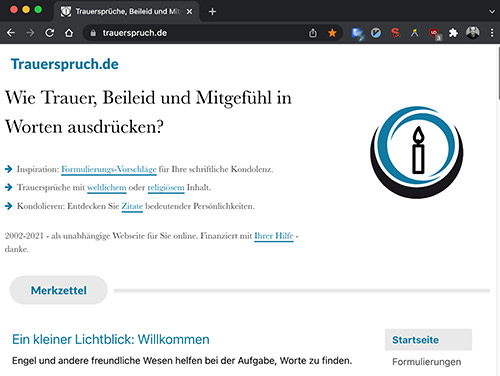Open a new browser tab
This screenshot has height=376, width=500.
click(x=212, y=12)
